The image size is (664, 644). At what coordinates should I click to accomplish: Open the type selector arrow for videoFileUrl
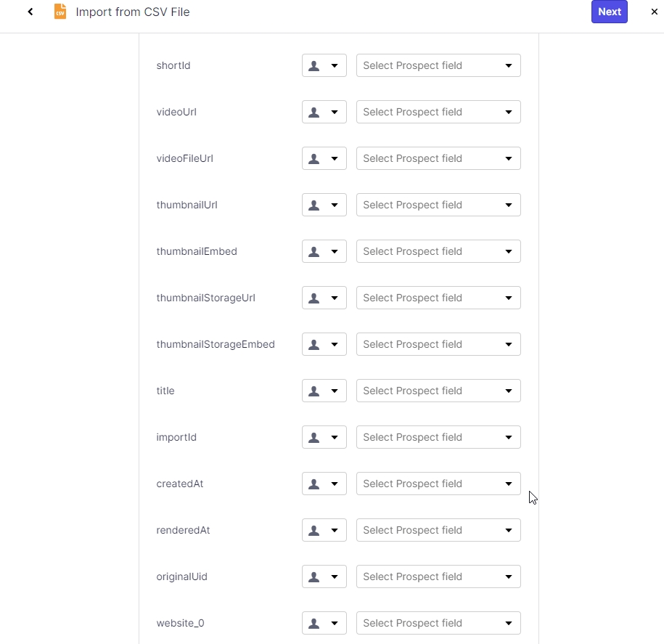point(335,158)
